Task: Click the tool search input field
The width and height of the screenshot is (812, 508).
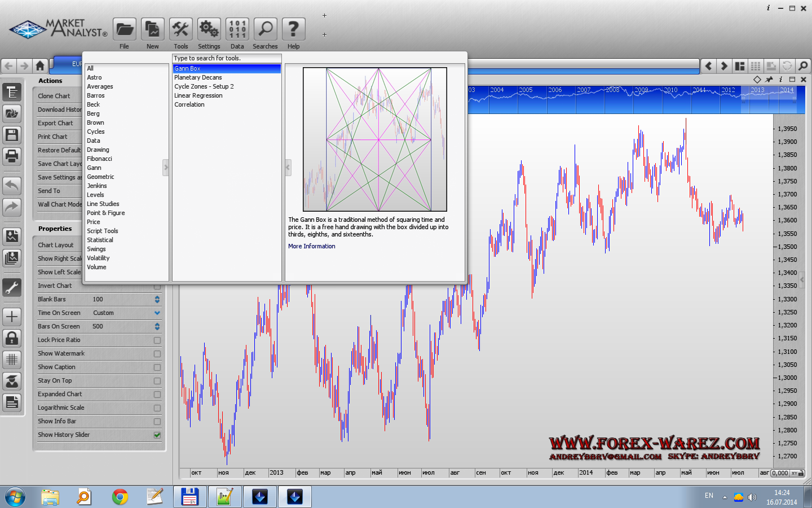Action: [226, 58]
